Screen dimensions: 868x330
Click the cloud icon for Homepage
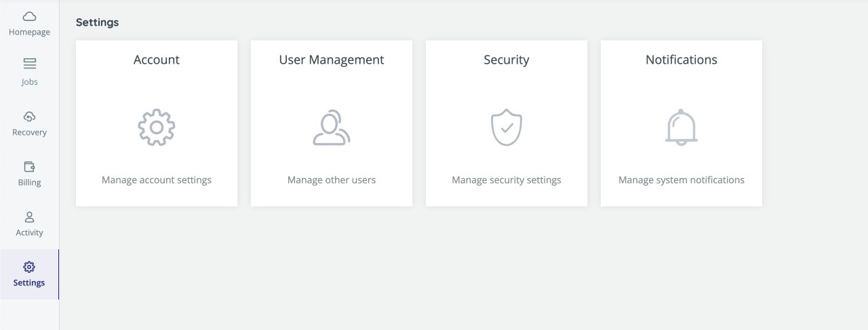pyautogui.click(x=29, y=16)
